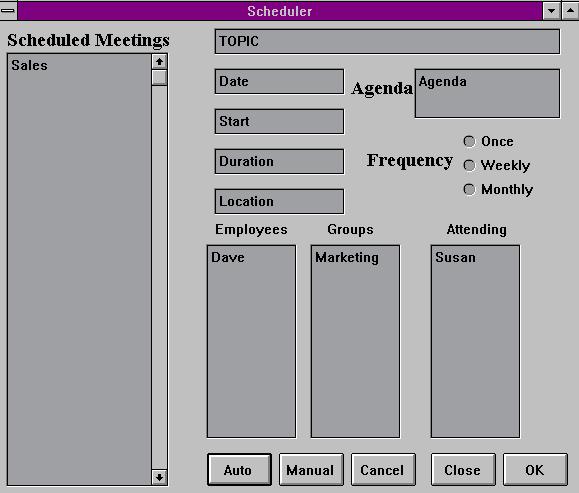Click the title bar maximize arrow
Viewport: 579px width, 493px height.
tap(571, 11)
